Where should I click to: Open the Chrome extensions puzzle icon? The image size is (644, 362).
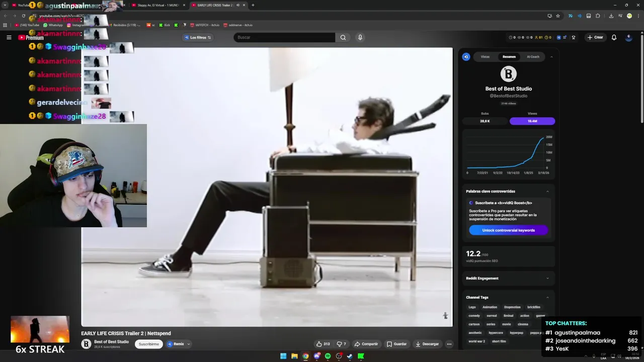pos(598,16)
